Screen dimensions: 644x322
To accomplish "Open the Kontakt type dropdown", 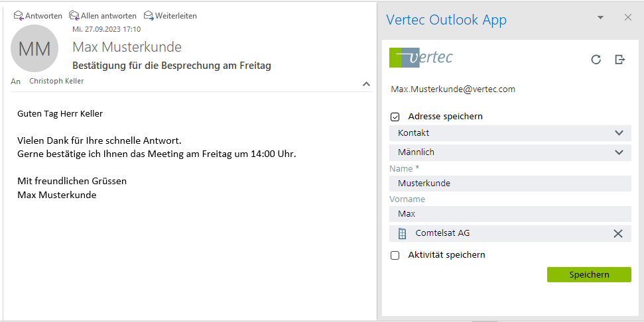I will click(510, 133).
